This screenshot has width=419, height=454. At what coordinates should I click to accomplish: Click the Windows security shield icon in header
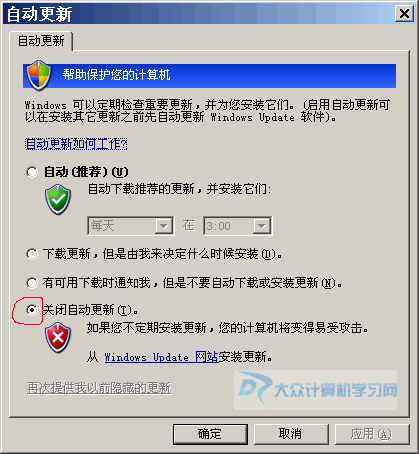[39, 75]
